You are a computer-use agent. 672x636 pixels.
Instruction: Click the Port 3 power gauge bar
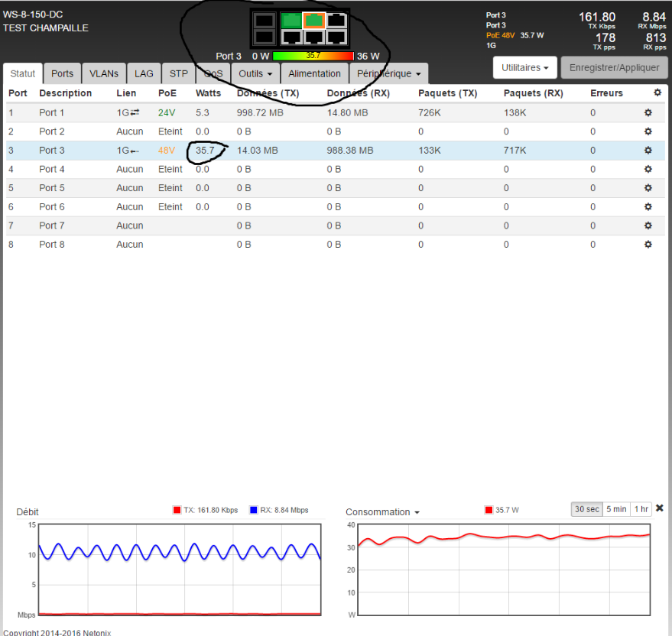pyautogui.click(x=313, y=56)
